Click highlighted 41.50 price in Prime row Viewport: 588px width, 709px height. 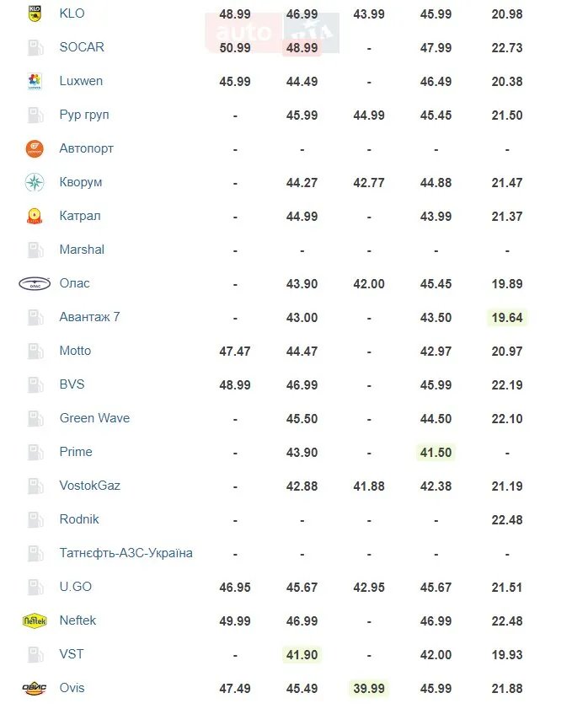(x=436, y=453)
